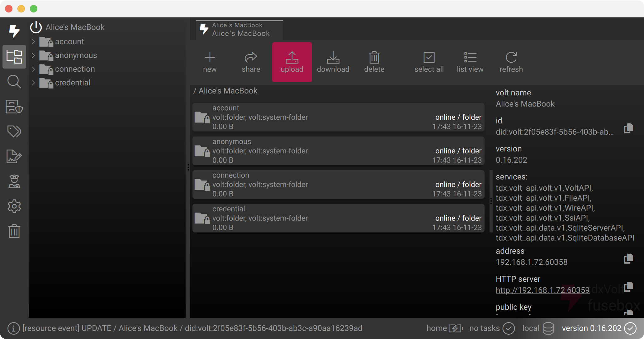Open the anonymous folder row

pyautogui.click(x=339, y=151)
